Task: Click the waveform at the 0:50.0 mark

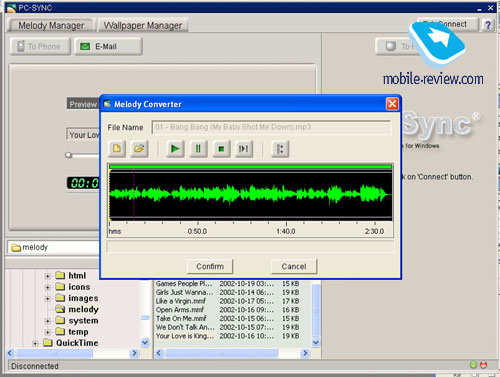Action: tap(198, 195)
